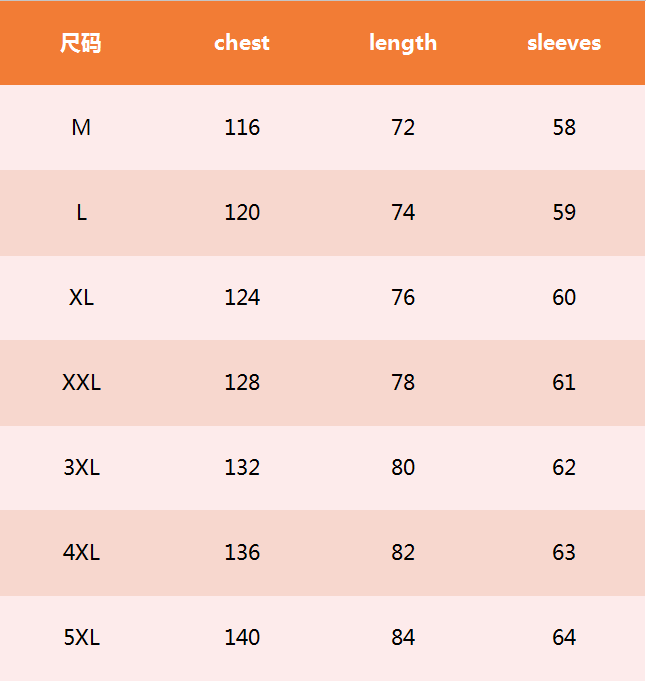
Task: Select the 3XL size row label
Action: (81, 468)
